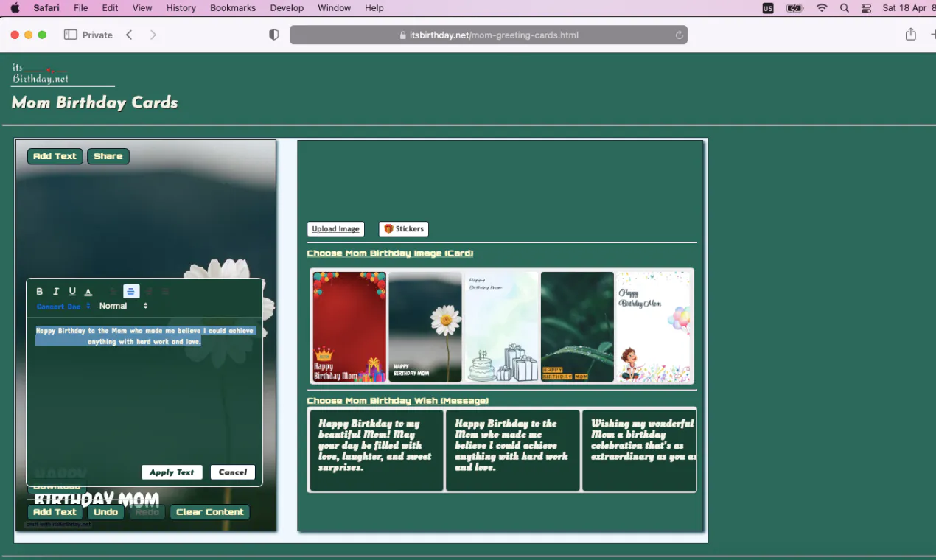Click inside the highlighted message text area

click(145, 336)
